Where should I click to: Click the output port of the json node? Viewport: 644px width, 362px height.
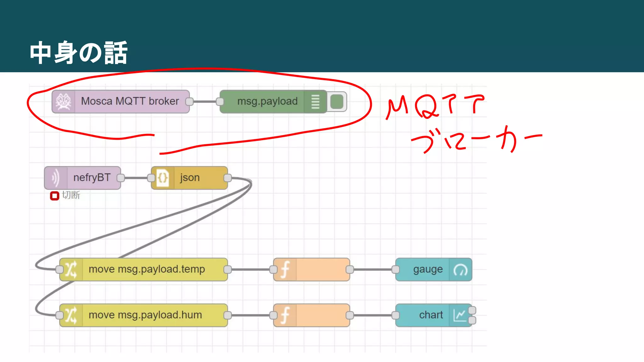click(228, 178)
